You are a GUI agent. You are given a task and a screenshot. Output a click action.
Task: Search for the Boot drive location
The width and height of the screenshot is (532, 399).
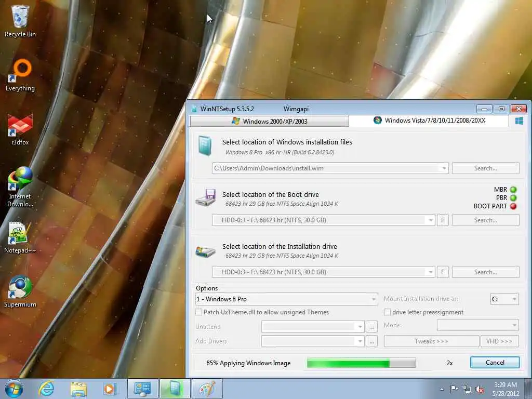[x=486, y=220]
